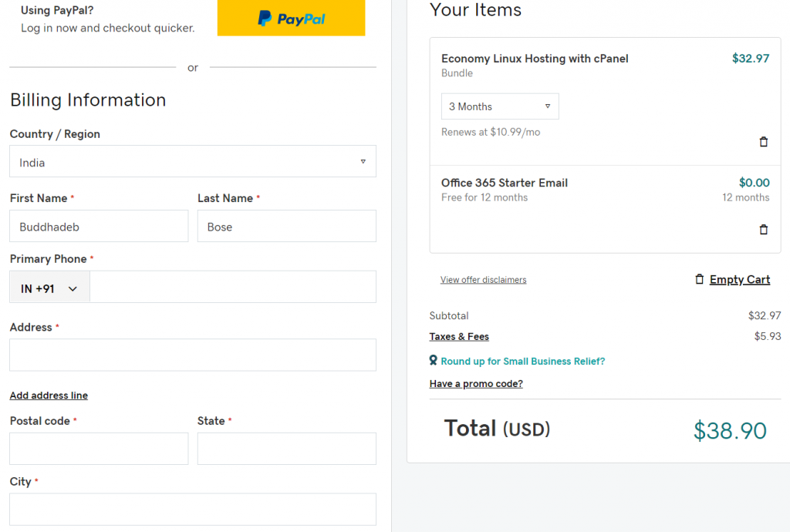Click the First Name field

click(x=99, y=227)
